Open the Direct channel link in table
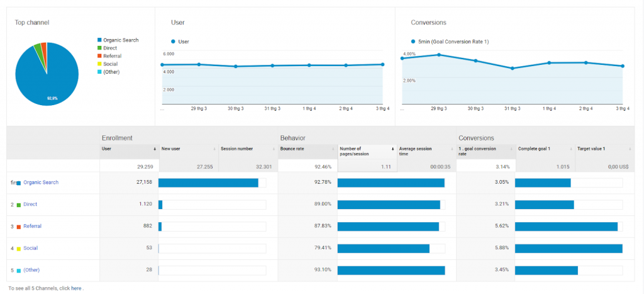Viewport: 644px width, 294px height. pyautogui.click(x=30, y=204)
